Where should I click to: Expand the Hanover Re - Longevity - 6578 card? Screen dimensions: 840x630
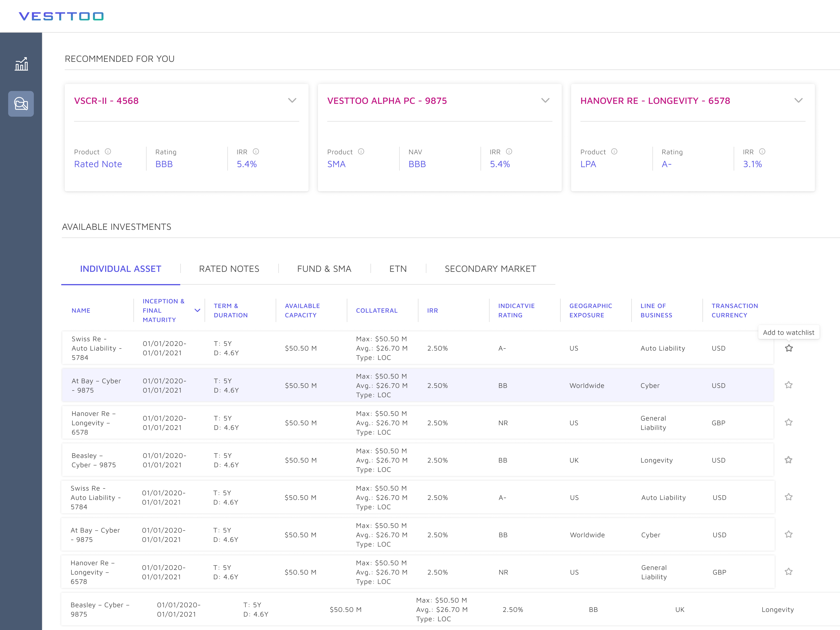(799, 101)
